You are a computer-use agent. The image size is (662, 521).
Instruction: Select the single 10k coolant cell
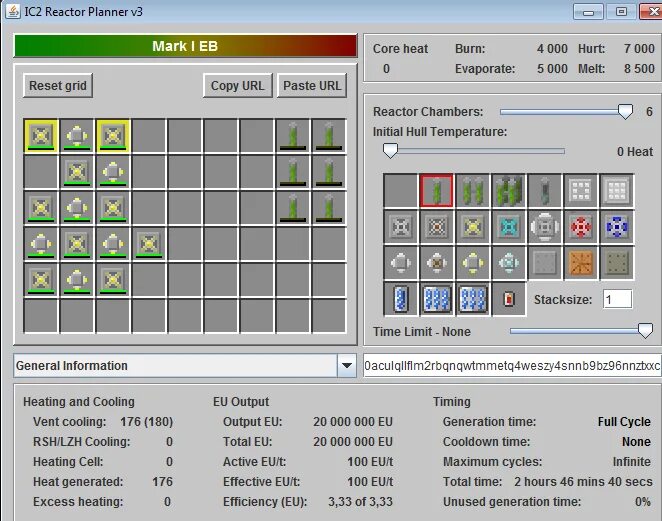coord(401,299)
